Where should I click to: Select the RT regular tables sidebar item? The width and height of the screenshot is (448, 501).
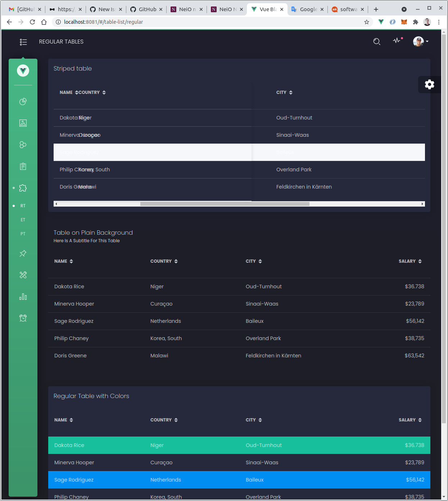point(23,206)
